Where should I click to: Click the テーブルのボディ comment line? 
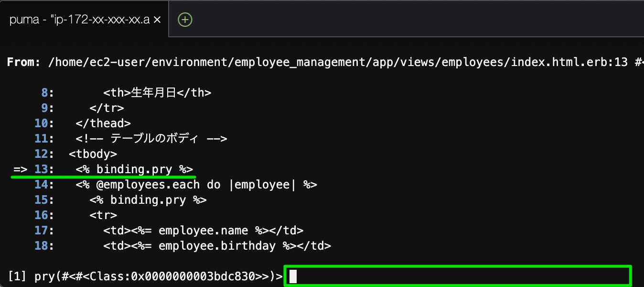151,139
